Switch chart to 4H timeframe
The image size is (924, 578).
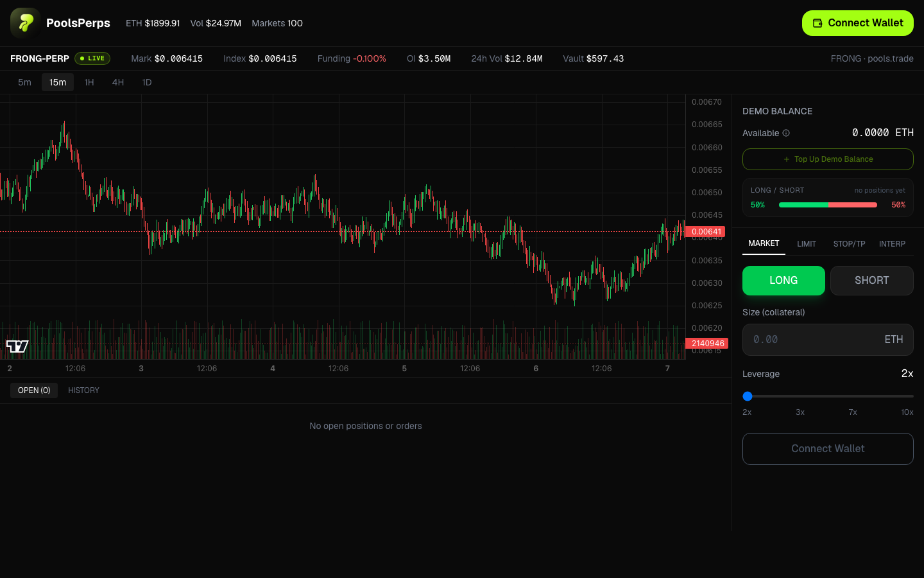(118, 82)
